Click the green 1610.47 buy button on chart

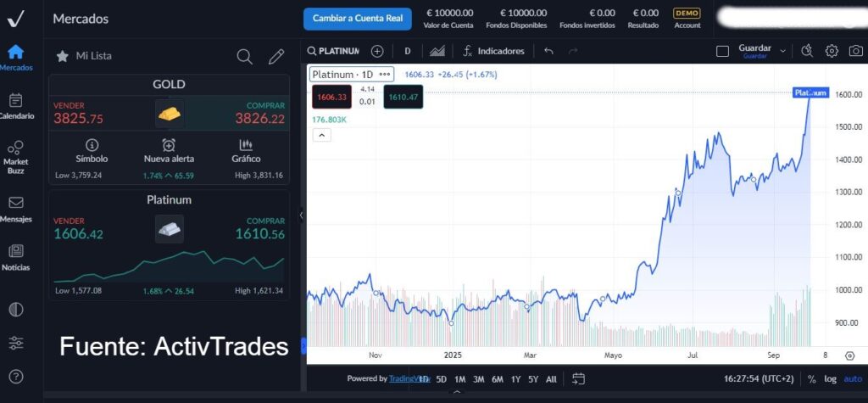pyautogui.click(x=403, y=97)
